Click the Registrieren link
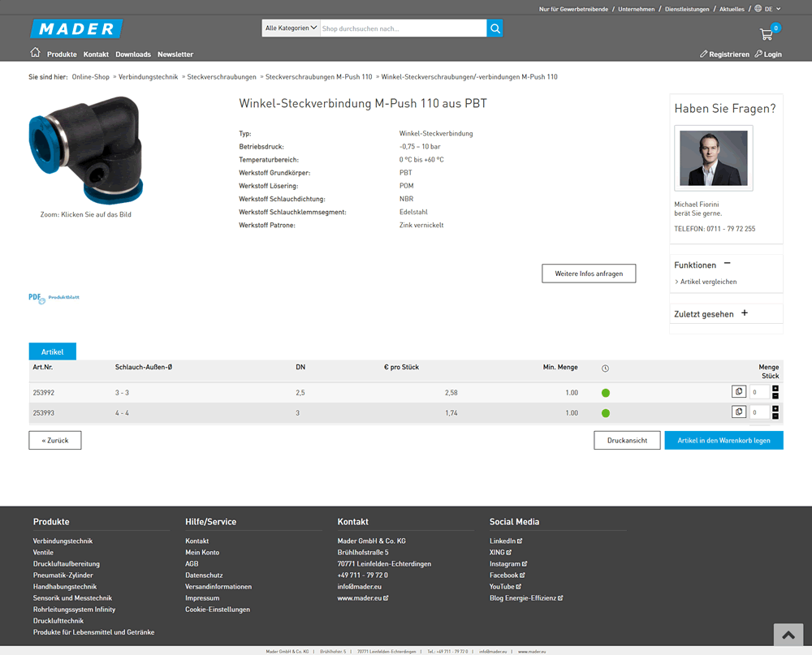 (724, 54)
